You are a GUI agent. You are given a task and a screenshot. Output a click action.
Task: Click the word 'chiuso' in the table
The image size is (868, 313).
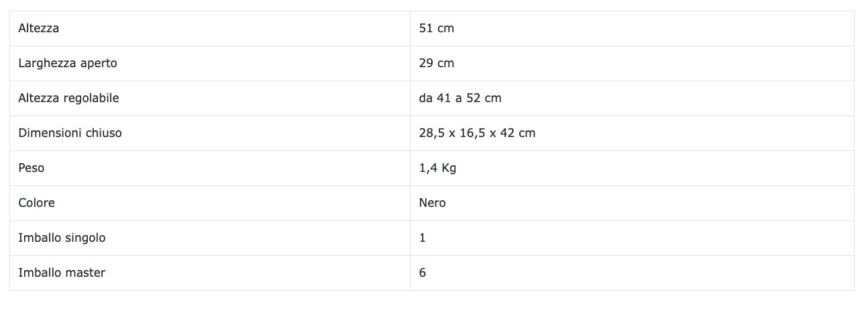pyautogui.click(x=104, y=133)
